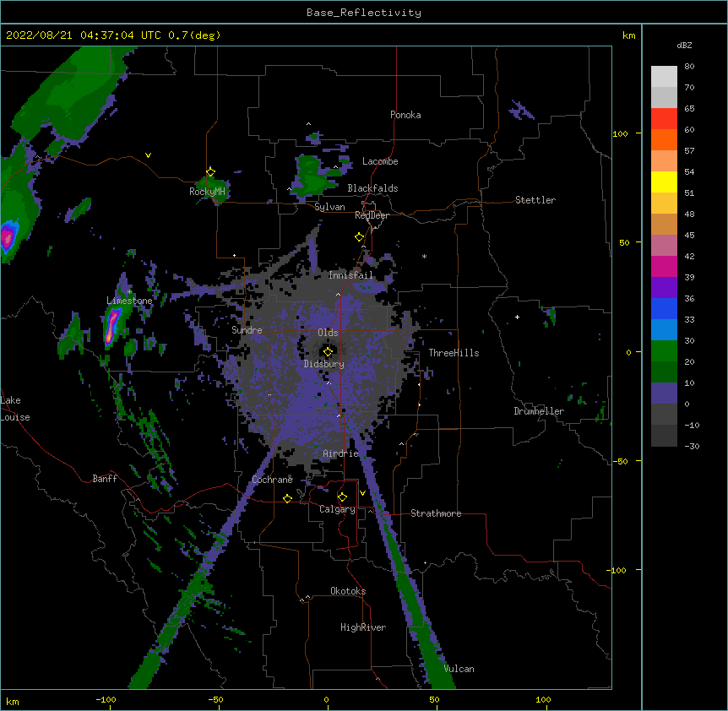Click the RedDeer city label
The height and width of the screenshot is (711, 728).
[x=372, y=215]
